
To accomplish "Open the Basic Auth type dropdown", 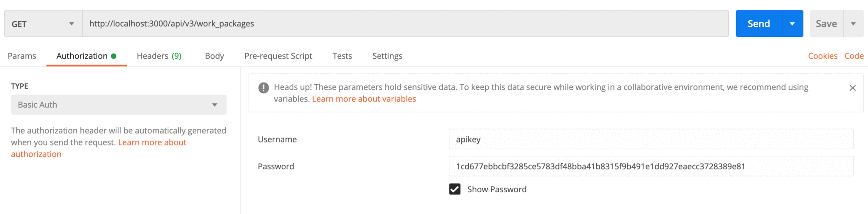I will [118, 105].
